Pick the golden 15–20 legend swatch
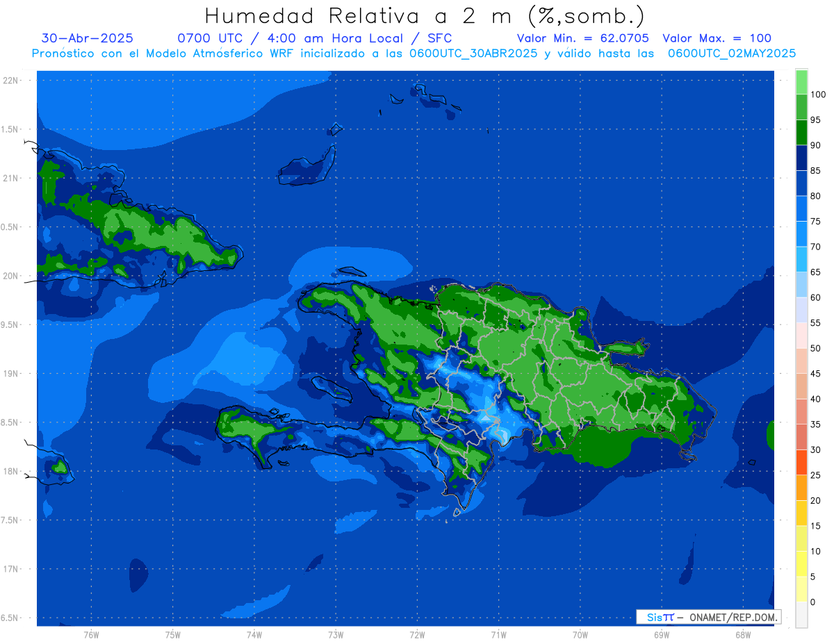Image resolution: width=834 pixels, height=644 pixels. pos(801,513)
